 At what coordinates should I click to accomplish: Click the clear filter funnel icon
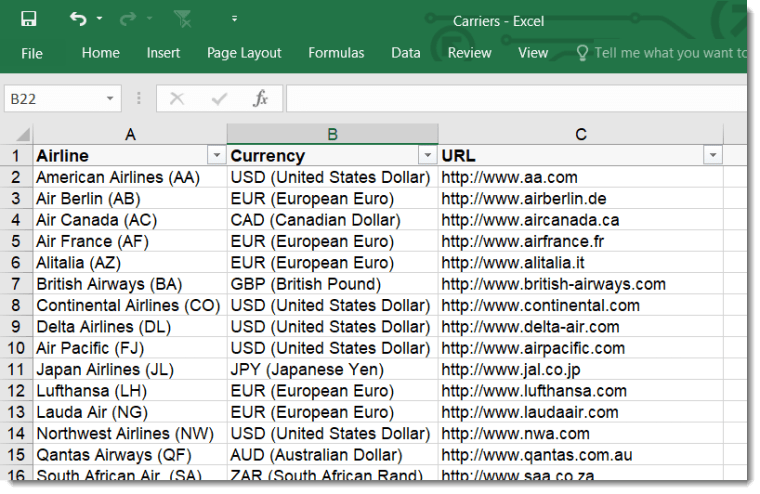click(x=183, y=19)
